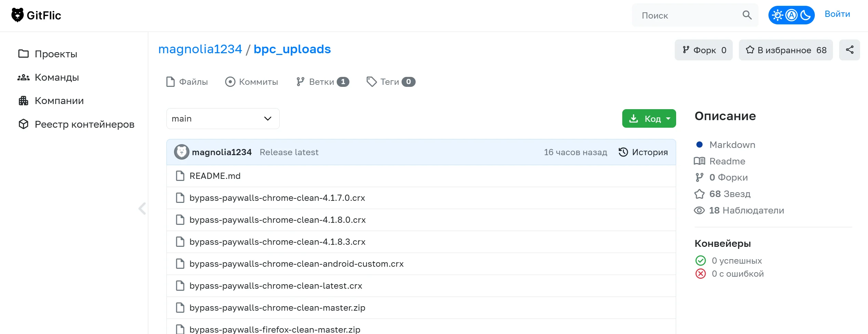Open the magnolia1234 owner link

click(x=200, y=49)
